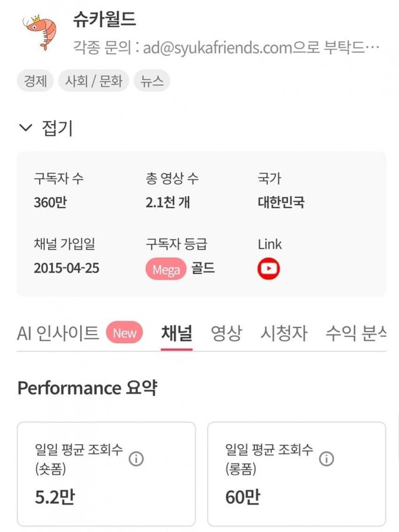Viewport: 399px width, 532px height.
Task: Switch to the 영상 tab
Action: [226, 333]
